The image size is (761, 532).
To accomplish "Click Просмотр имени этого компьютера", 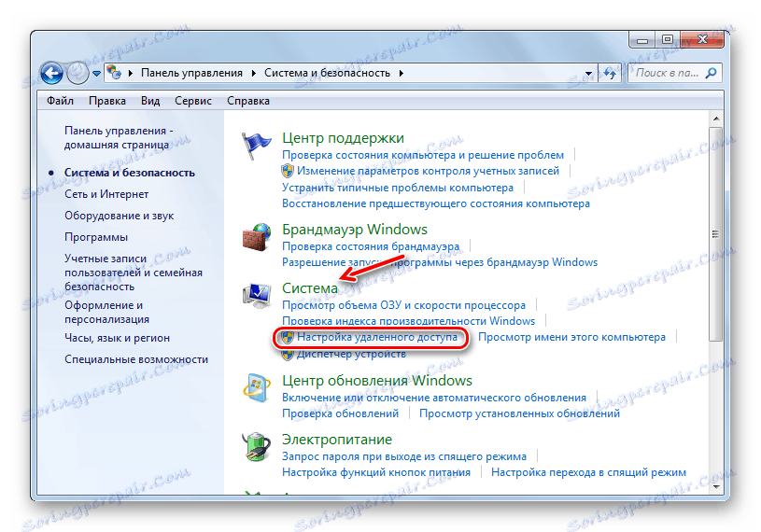I will coord(571,337).
